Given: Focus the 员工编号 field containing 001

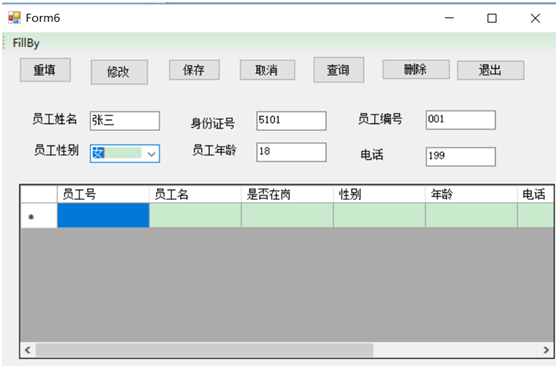Looking at the screenshot, I should tap(460, 120).
